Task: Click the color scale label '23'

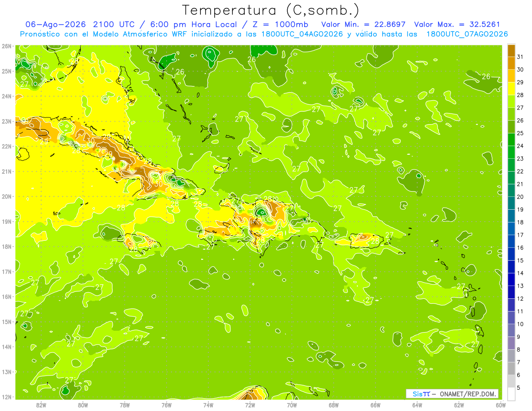Action: [520, 159]
